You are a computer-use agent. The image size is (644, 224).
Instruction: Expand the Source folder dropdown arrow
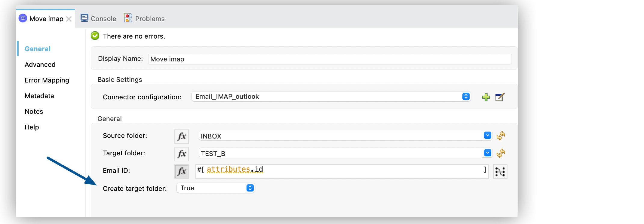pos(487,135)
